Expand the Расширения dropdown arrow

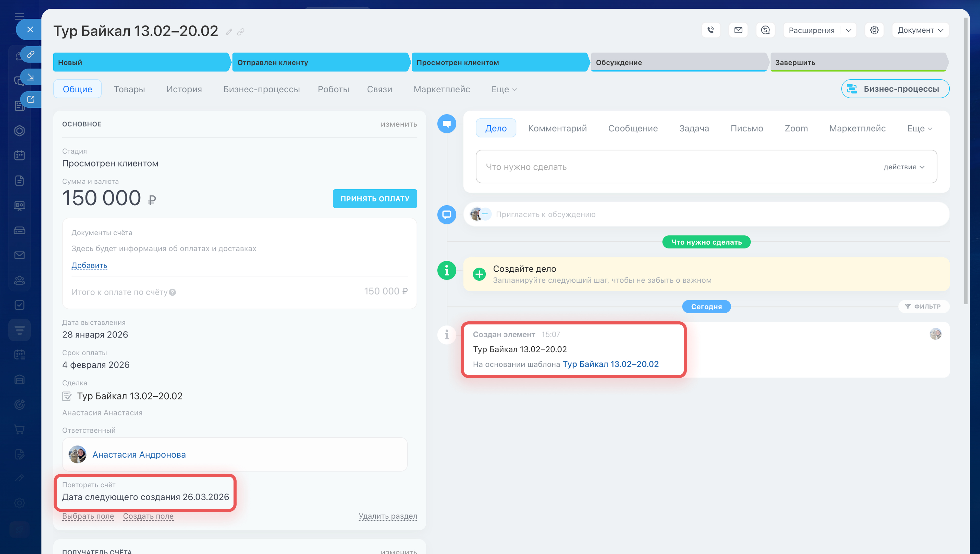pos(848,30)
